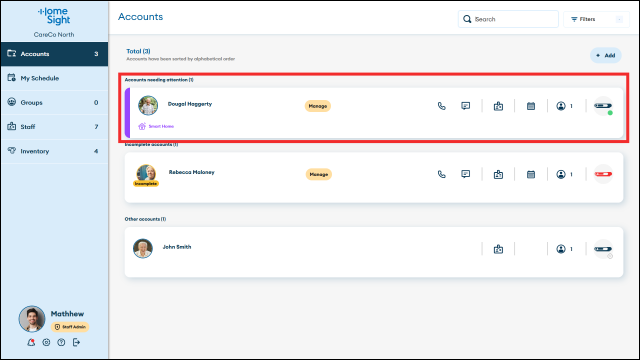Open message chat for Dougal Haggerty
Image resolution: width=640 pixels, height=360 pixels.
[x=465, y=106]
